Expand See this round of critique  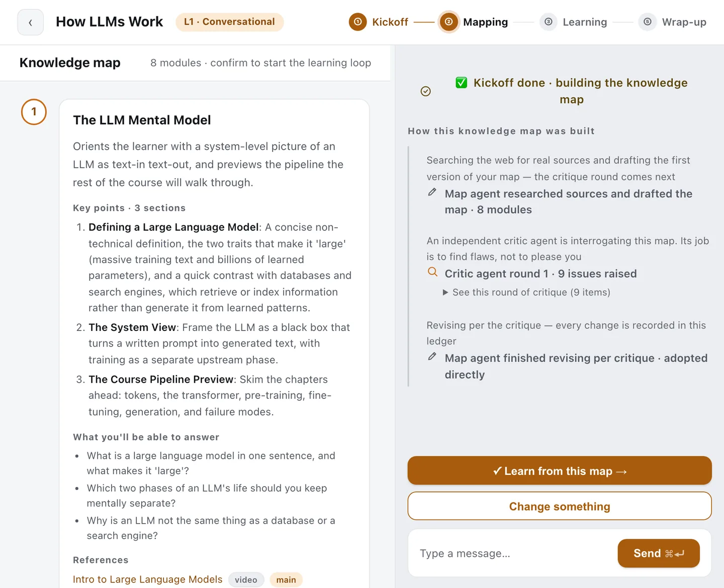526,292
